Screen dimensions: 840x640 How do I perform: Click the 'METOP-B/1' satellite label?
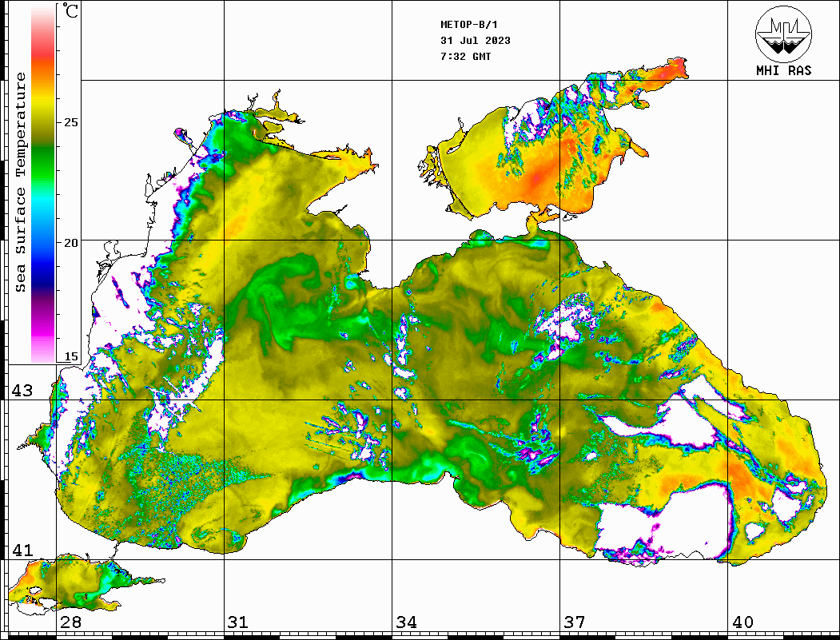click(468, 25)
